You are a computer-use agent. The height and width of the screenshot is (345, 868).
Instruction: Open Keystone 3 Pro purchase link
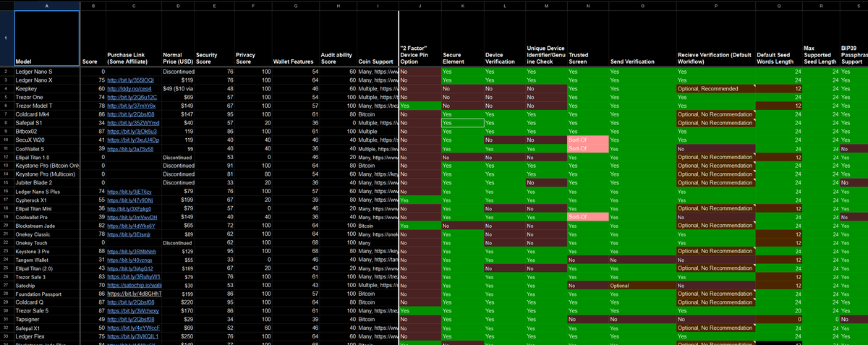(x=132, y=252)
